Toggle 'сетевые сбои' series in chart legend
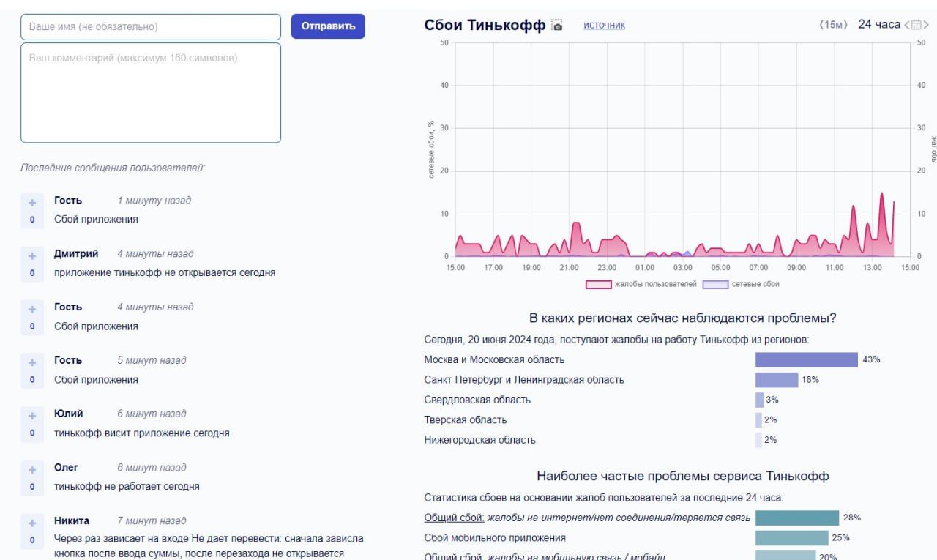 pos(741,284)
